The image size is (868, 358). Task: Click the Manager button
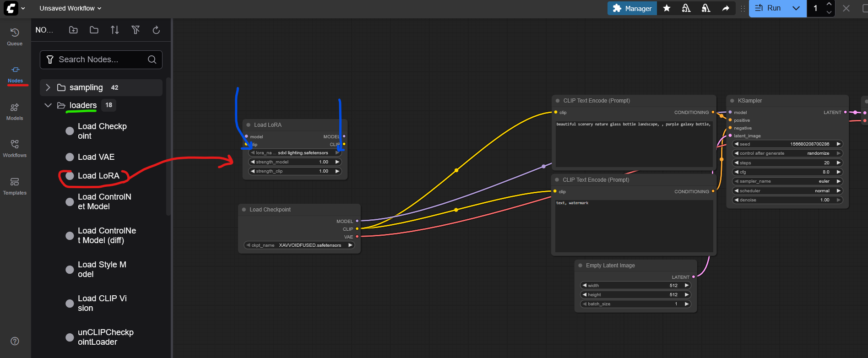click(632, 8)
